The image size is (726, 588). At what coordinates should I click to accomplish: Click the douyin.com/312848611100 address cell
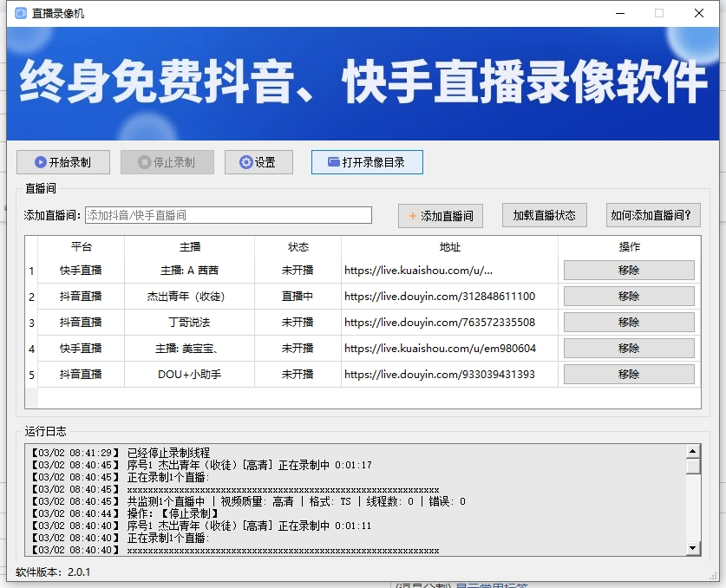[x=440, y=297]
